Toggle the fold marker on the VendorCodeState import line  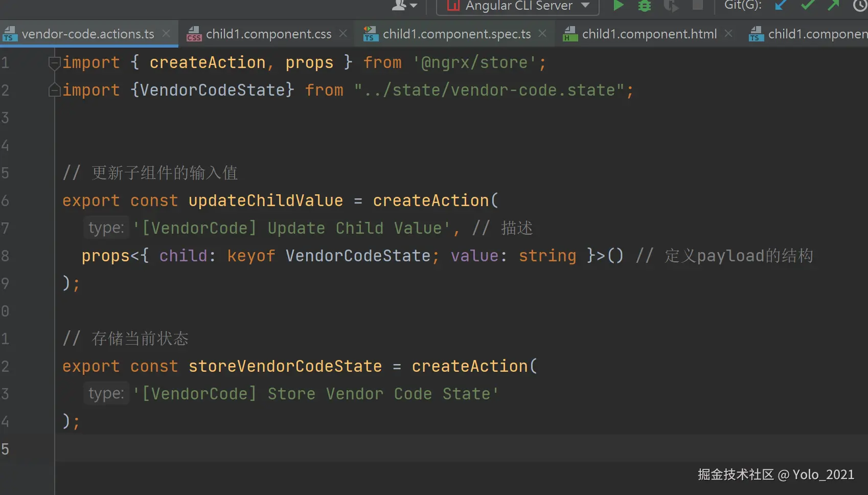(x=54, y=91)
